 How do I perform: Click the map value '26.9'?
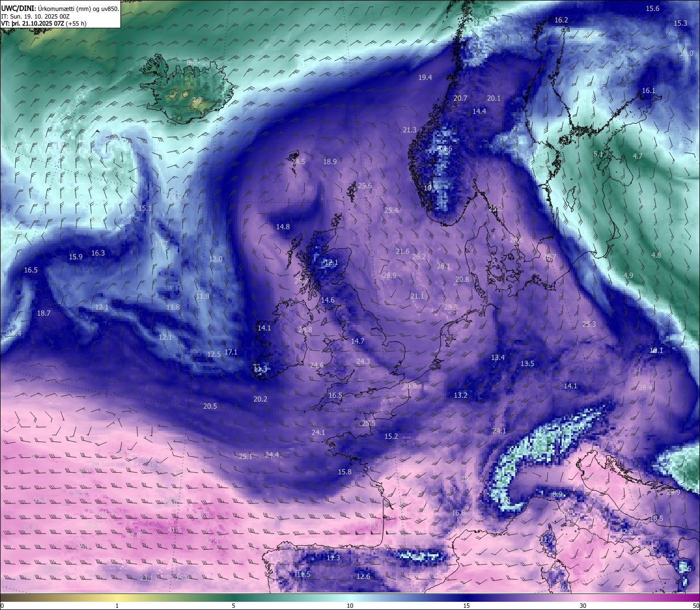point(389,275)
